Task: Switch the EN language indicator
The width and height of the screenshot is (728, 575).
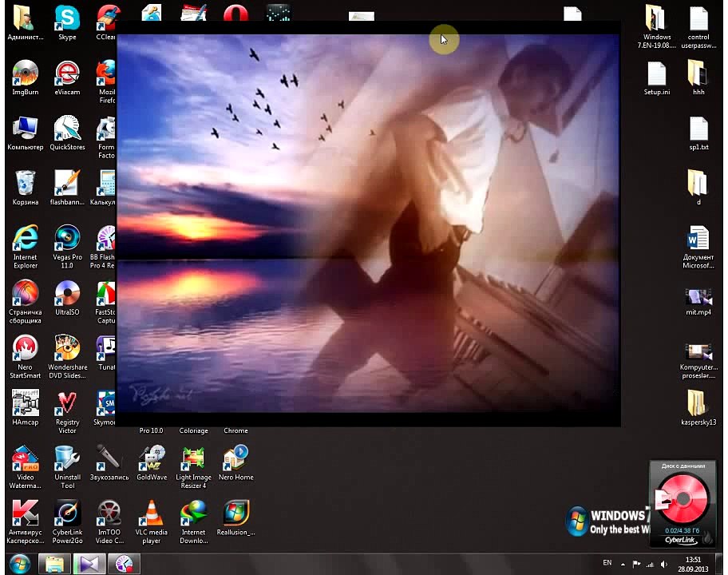Action: pyautogui.click(x=607, y=563)
